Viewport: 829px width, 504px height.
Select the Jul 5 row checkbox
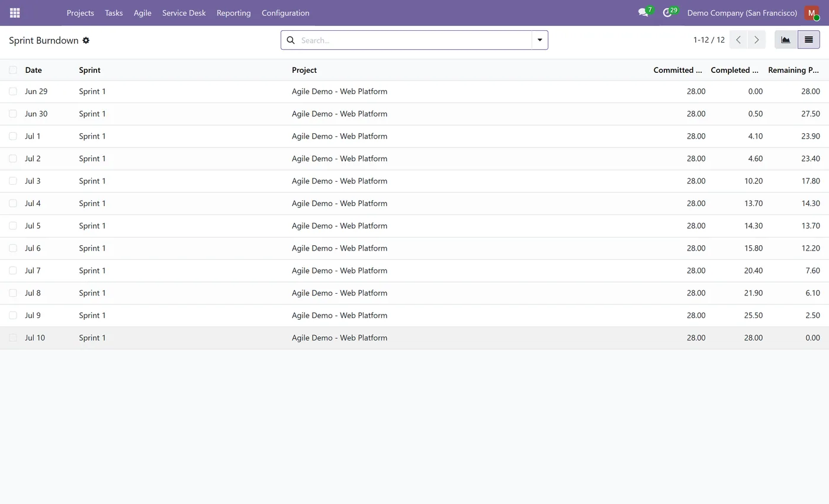tap(13, 226)
